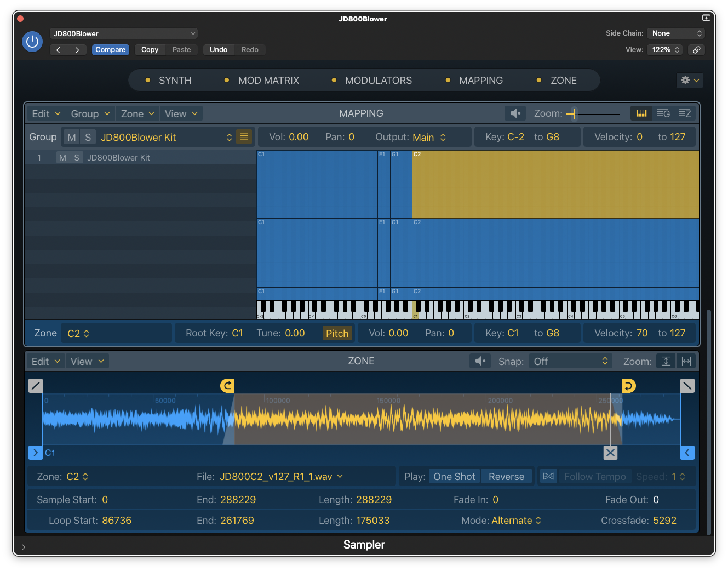Viewport: 728px width, 571px height.
Task: Click the crossfade X marker
Action: click(610, 453)
